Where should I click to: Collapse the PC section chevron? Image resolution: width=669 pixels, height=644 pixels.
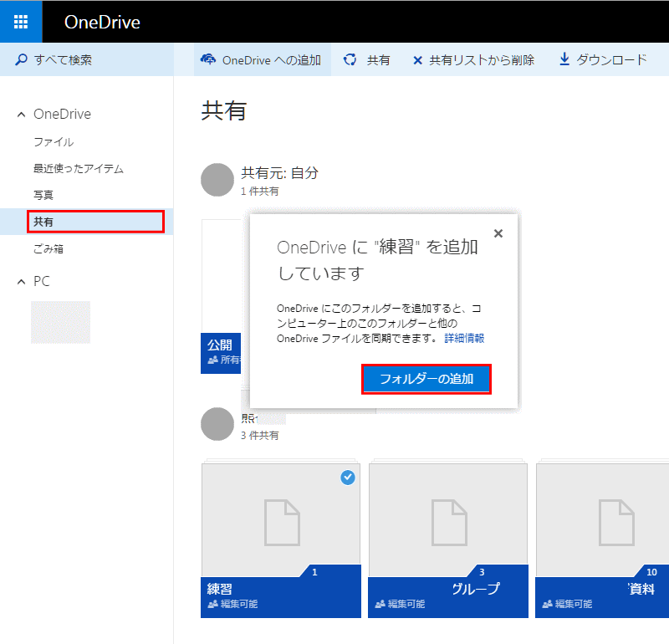click(x=21, y=282)
